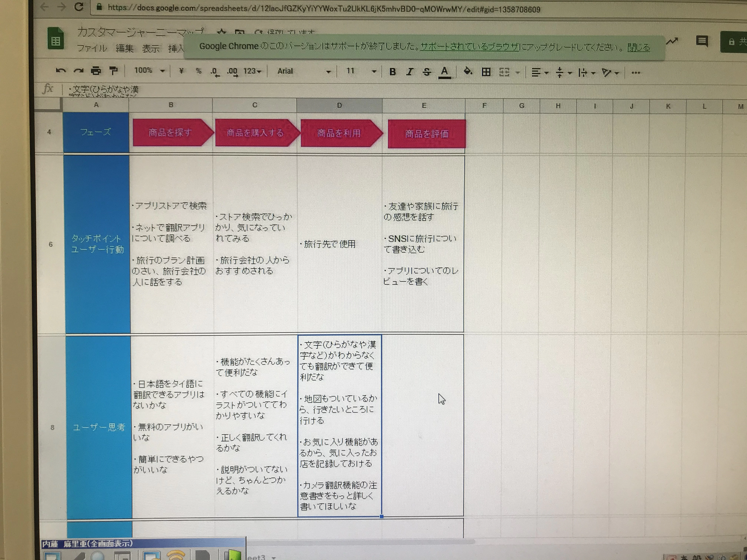Open the 表示 menu
The width and height of the screenshot is (747, 560).
click(151, 49)
